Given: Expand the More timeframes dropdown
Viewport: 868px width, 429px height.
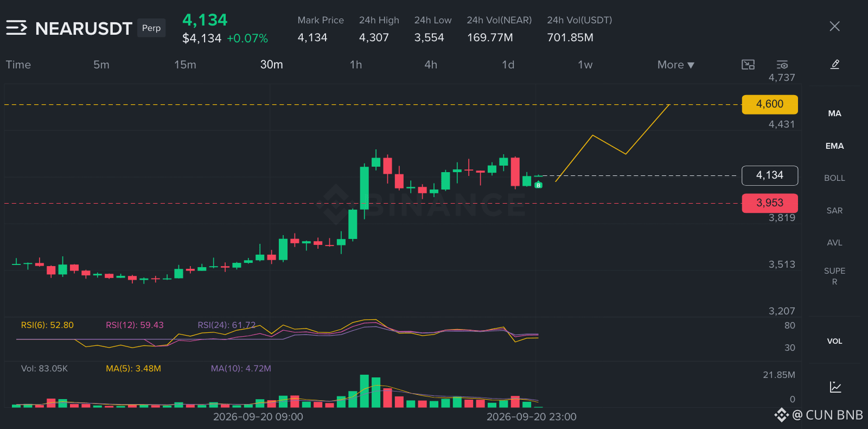Looking at the screenshot, I should tap(675, 65).
